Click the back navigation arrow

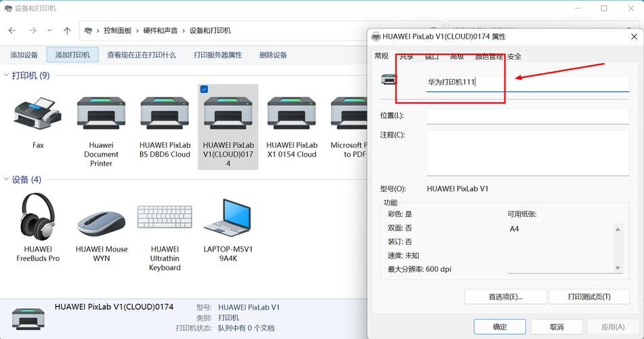12,31
